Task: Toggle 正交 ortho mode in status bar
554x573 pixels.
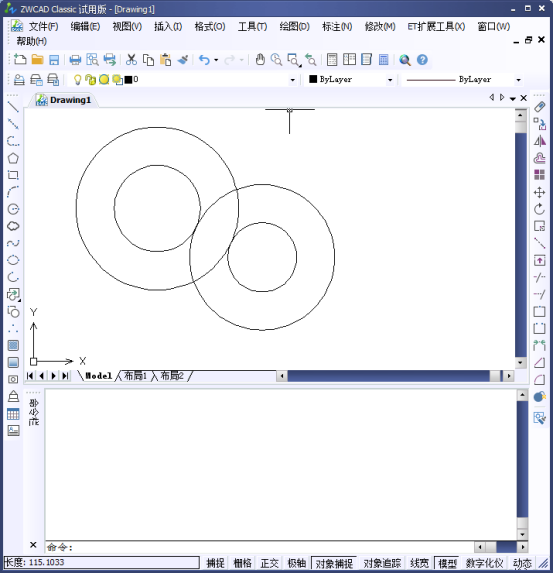Action: click(269, 563)
